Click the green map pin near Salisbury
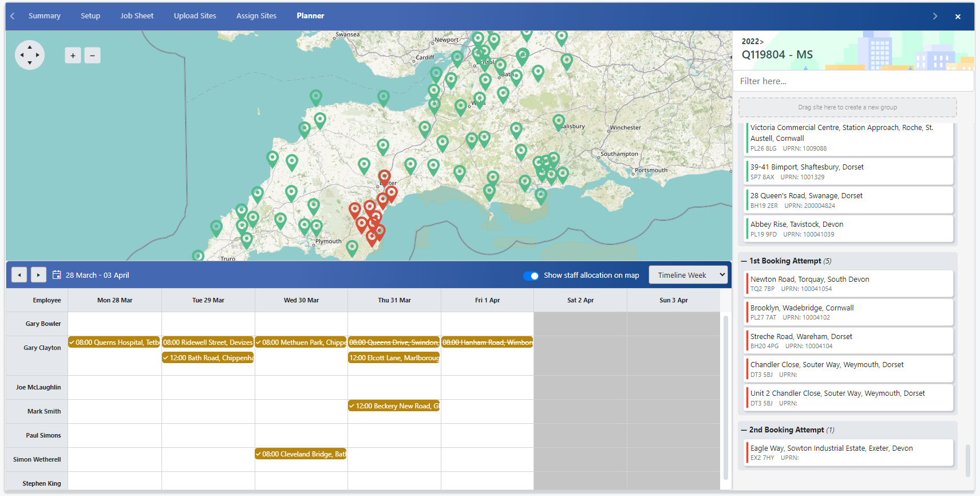 pos(559,122)
